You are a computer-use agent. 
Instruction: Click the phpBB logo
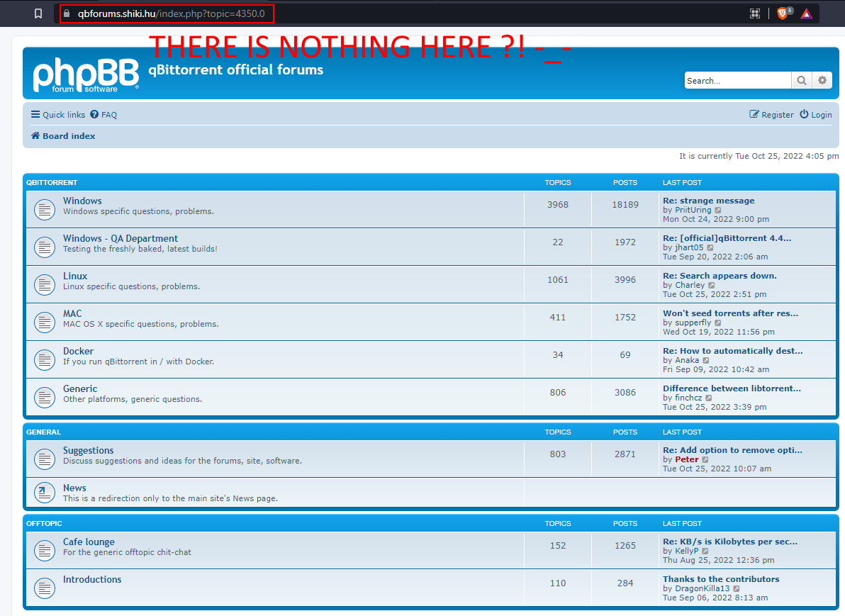click(86, 75)
